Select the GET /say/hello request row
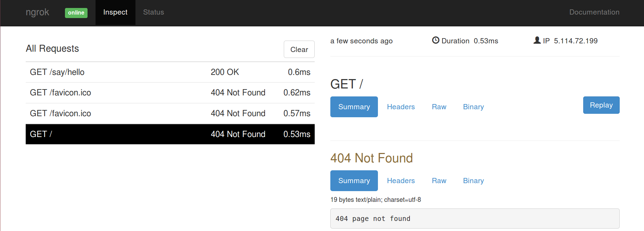Viewport: 644px width, 231px height. [x=170, y=72]
